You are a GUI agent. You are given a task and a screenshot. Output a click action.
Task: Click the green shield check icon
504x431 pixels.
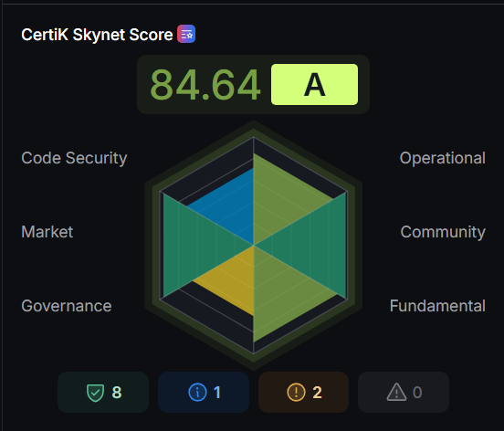click(95, 393)
